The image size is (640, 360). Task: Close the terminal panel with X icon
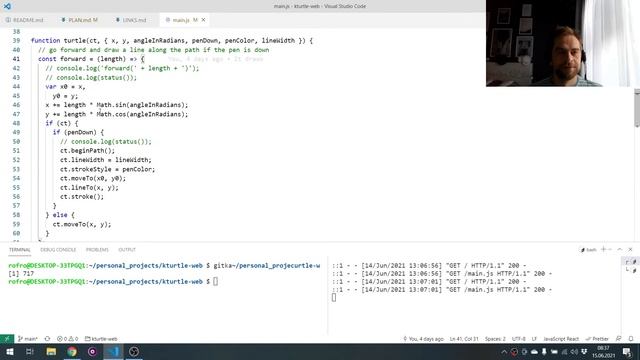(x=631, y=249)
